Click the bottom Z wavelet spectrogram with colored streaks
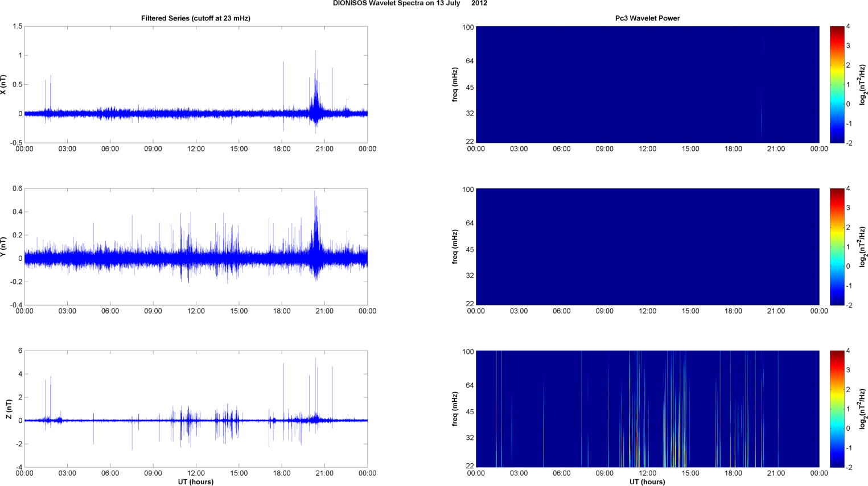The image size is (868, 486). click(647, 409)
